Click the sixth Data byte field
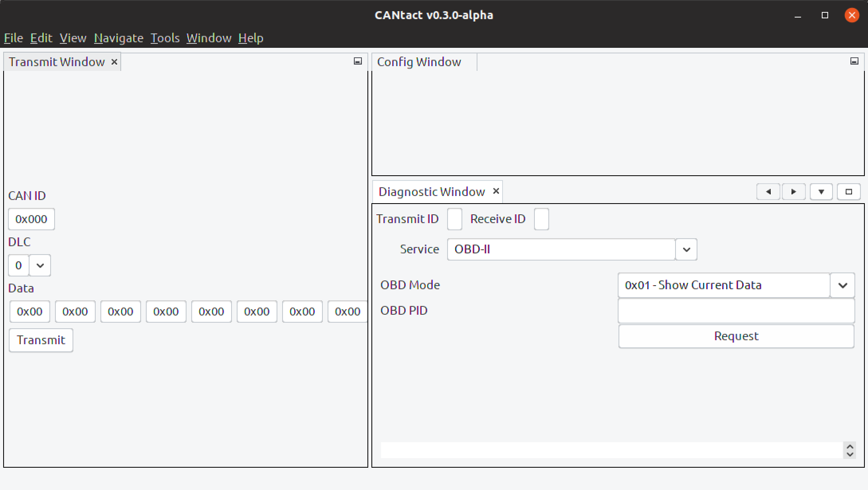This screenshot has height=490, width=868. (x=257, y=312)
